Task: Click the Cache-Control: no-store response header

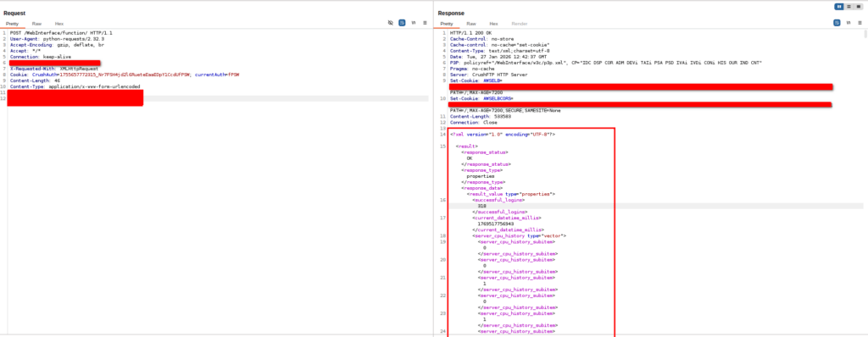Action: [x=478, y=39]
